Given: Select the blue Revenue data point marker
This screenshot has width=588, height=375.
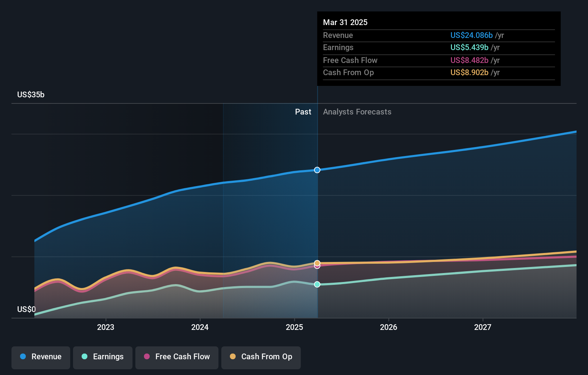Looking at the screenshot, I should coord(317,170).
